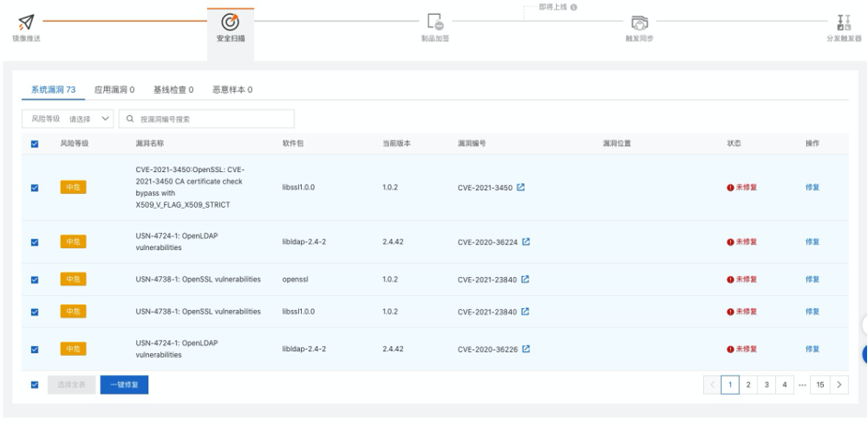Viewport: 868px width, 425px height.
Task: Click the 分发触发器 step icon
Action: coord(844,23)
